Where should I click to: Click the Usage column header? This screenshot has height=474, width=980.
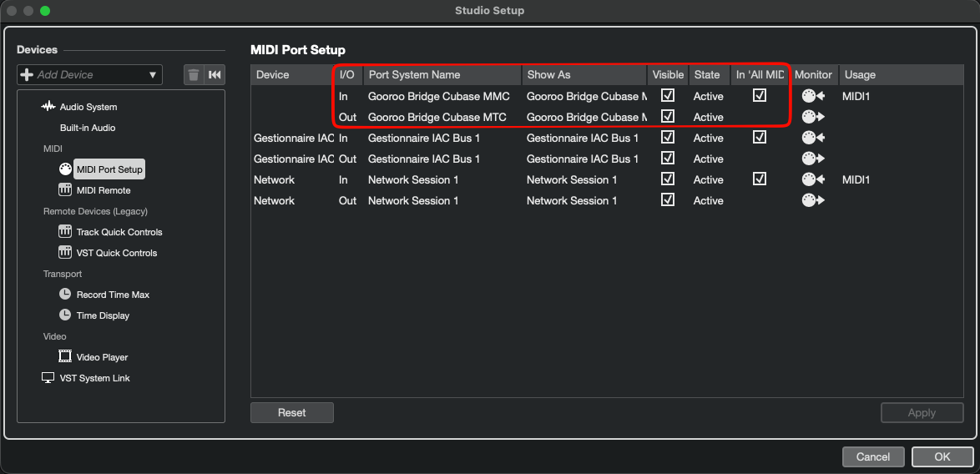click(x=902, y=75)
